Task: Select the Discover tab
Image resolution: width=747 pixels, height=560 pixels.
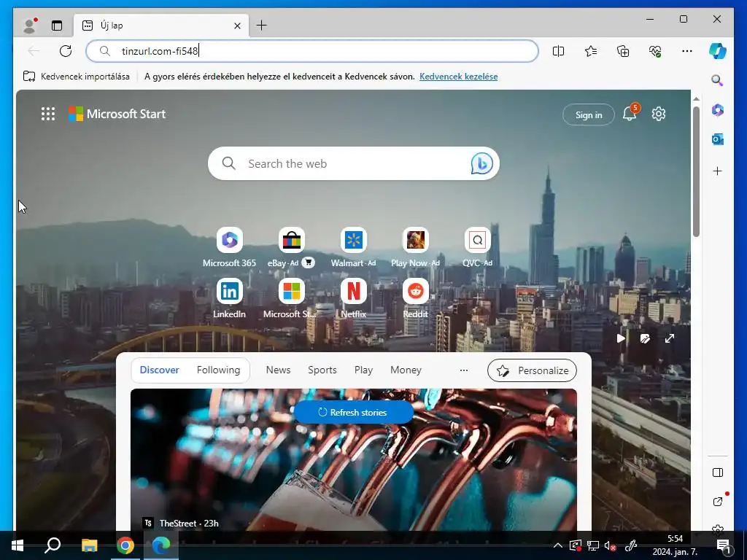Action: click(159, 370)
